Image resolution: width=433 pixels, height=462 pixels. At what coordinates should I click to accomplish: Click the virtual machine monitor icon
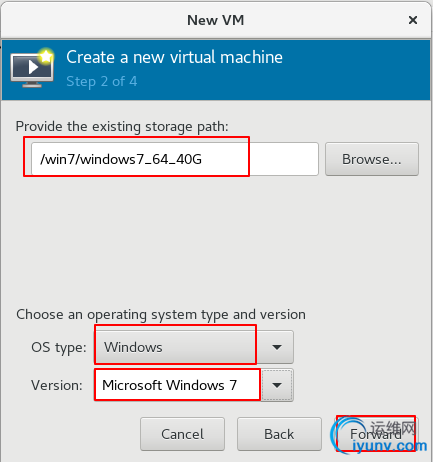[x=32, y=69]
